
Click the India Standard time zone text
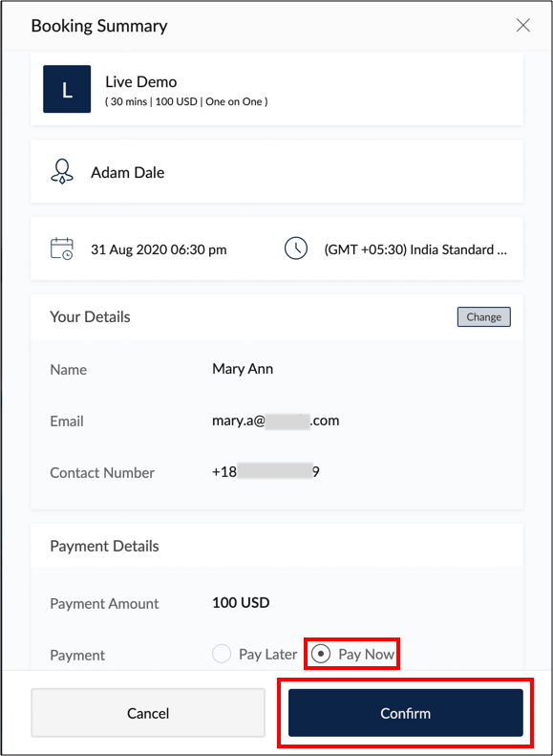click(x=415, y=249)
